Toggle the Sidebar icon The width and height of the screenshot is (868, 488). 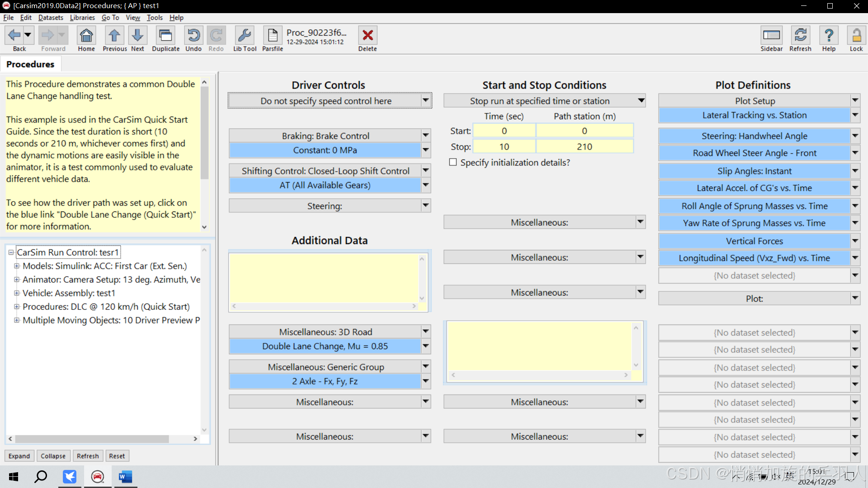(x=771, y=36)
